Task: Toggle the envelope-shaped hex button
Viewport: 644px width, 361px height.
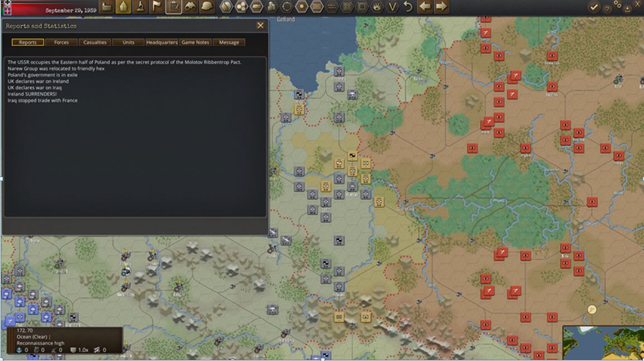Action: tap(317, 7)
